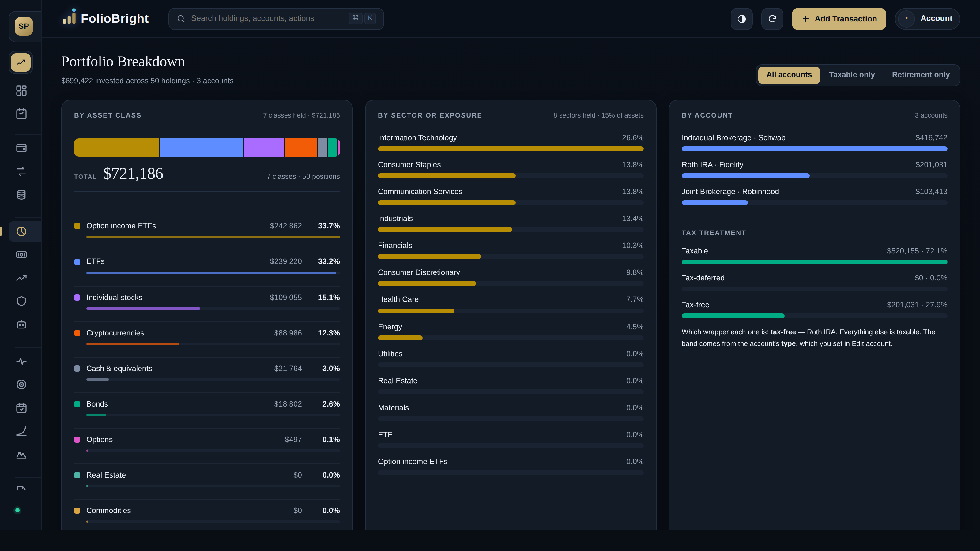The width and height of the screenshot is (980, 551).
Task: Click the Information Technology sector label
Action: [417, 138]
